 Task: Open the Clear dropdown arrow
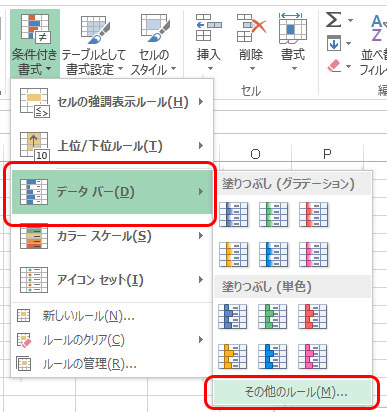(349, 66)
